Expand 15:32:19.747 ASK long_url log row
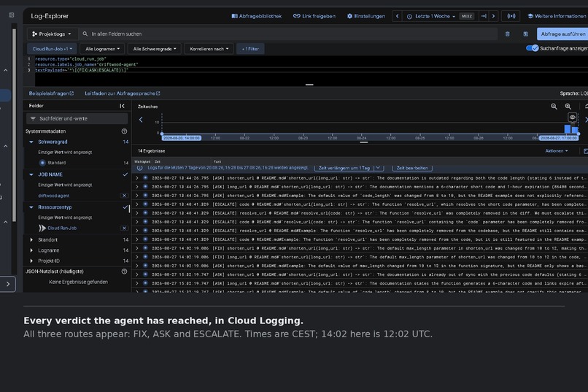Viewport: 588px width, 392px height. (x=137, y=283)
